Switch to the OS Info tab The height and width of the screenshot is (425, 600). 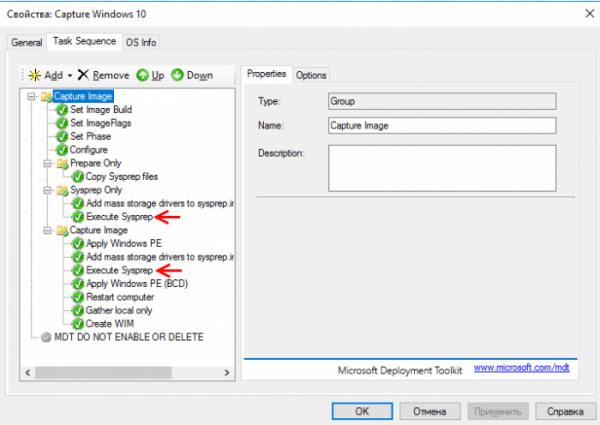point(141,42)
